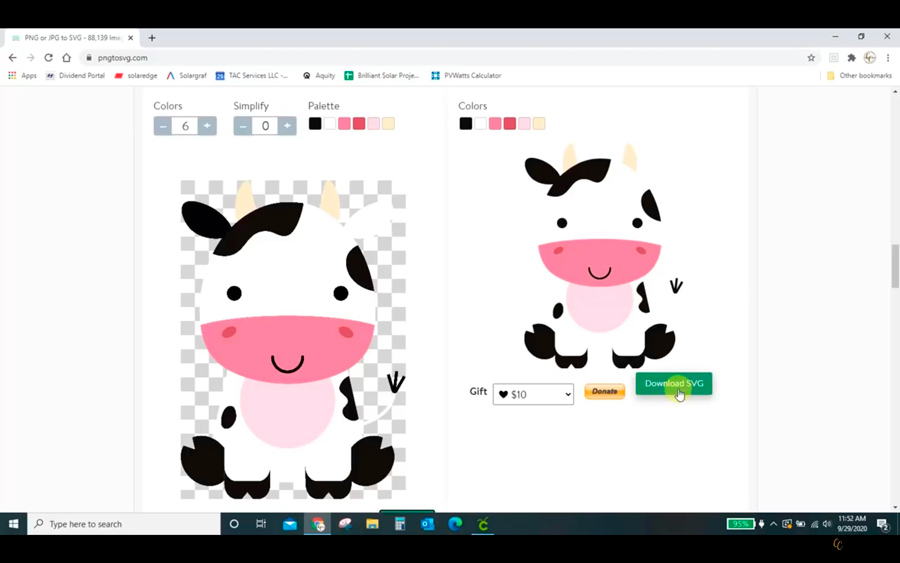Screen dimensions: 900x563
Task: Go to the browser home page
Action: pos(67,57)
